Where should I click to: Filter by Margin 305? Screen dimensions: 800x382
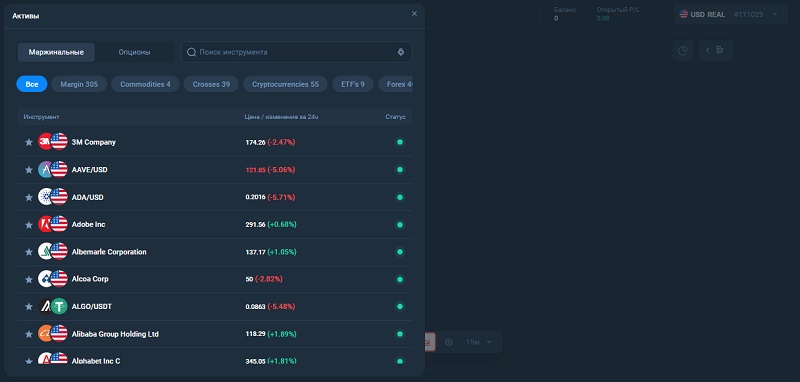(79, 84)
